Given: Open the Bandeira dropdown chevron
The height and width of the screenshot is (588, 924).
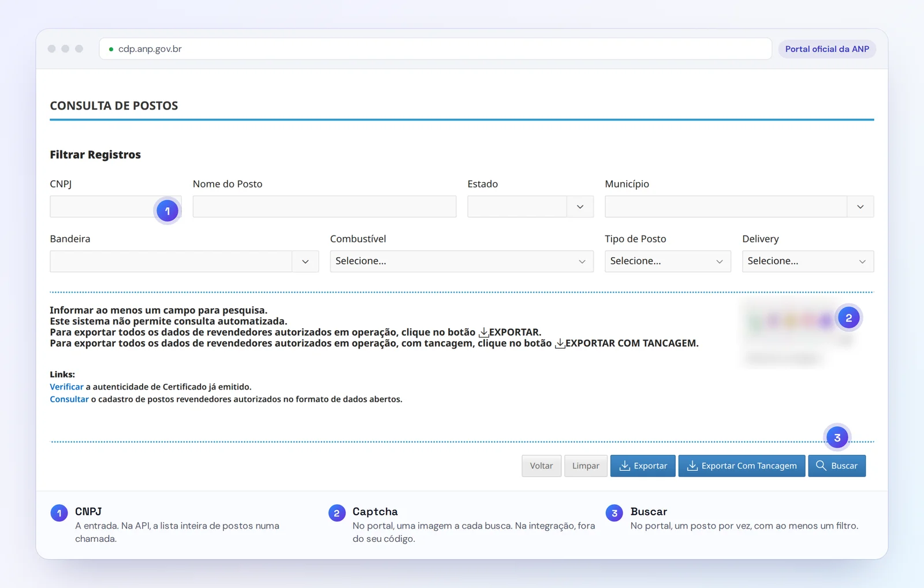Looking at the screenshot, I should click(305, 261).
